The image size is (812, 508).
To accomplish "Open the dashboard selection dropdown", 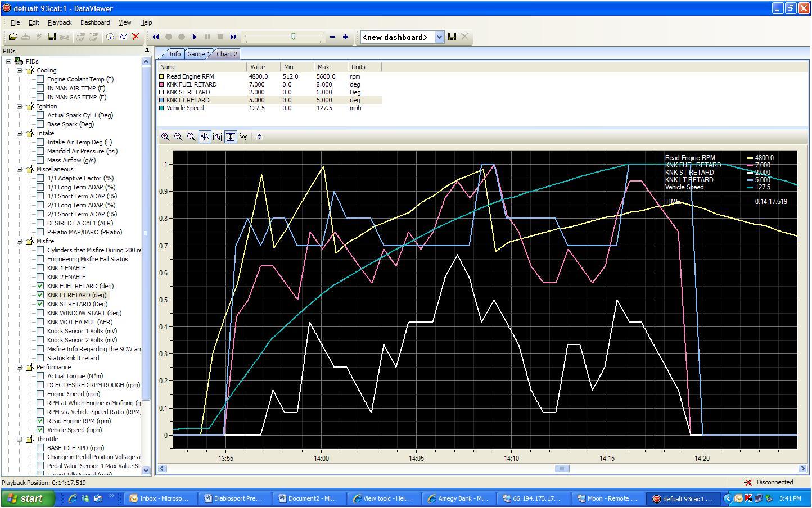I will [x=439, y=37].
